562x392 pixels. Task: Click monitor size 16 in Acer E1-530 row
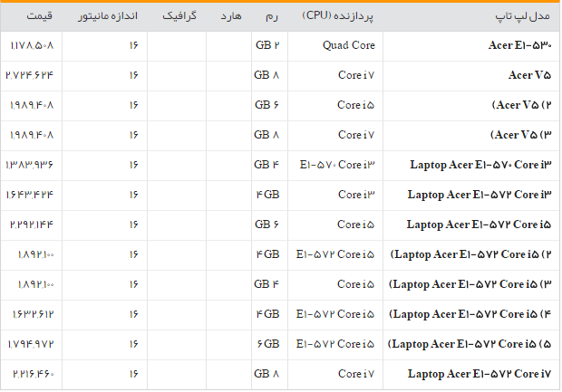click(134, 45)
